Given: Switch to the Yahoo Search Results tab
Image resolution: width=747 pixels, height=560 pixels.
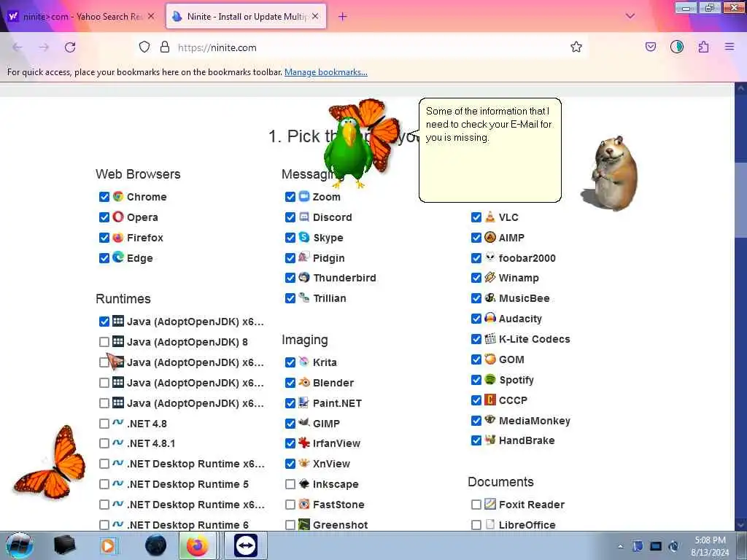Looking at the screenshot, I should 81,16.
